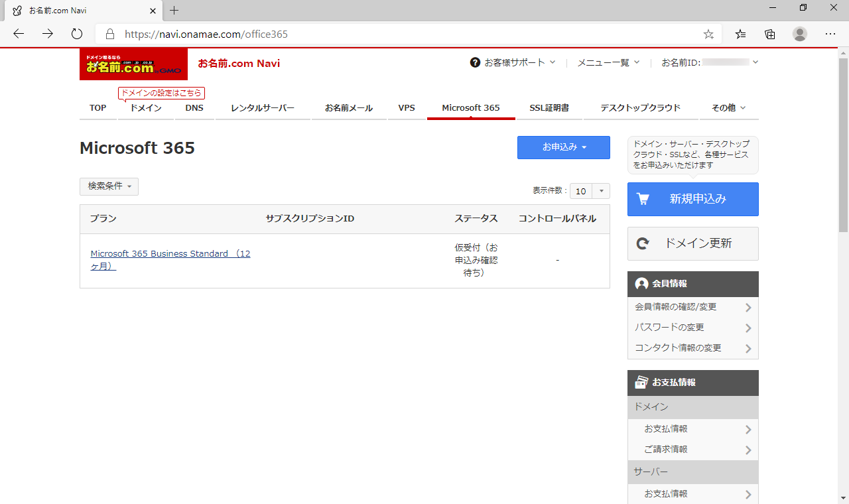849x504 pixels.
Task: Select the Microsoft 365 tab
Action: pyautogui.click(x=471, y=107)
